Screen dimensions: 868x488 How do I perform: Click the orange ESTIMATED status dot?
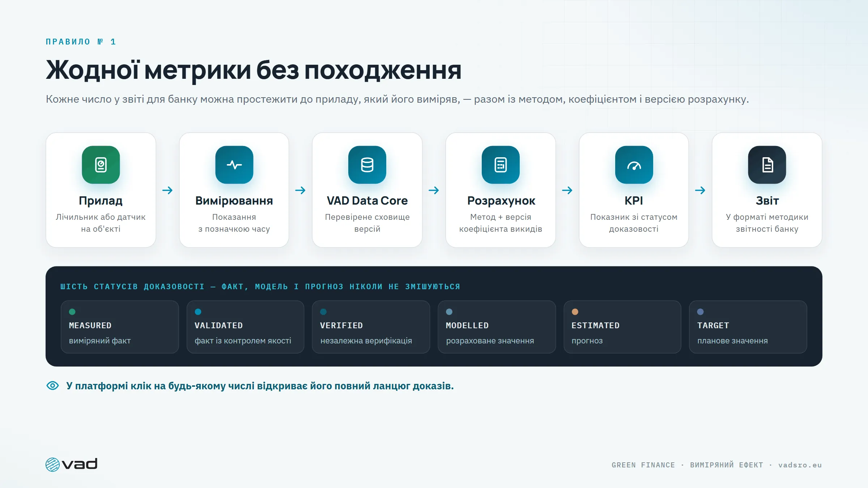(x=575, y=312)
